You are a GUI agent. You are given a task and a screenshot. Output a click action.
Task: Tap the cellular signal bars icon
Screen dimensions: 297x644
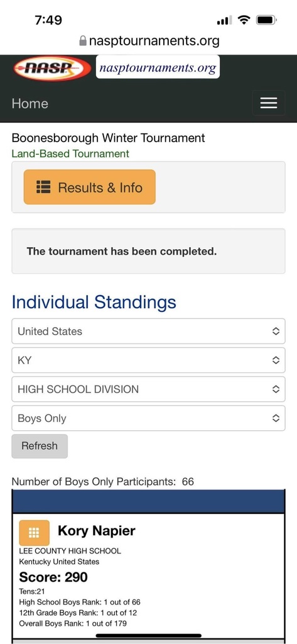click(224, 19)
